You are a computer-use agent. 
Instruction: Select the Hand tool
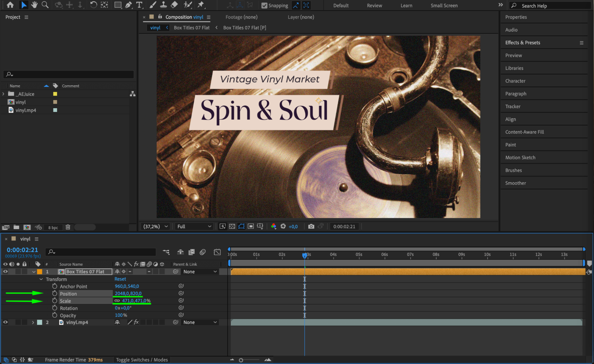(x=34, y=5)
